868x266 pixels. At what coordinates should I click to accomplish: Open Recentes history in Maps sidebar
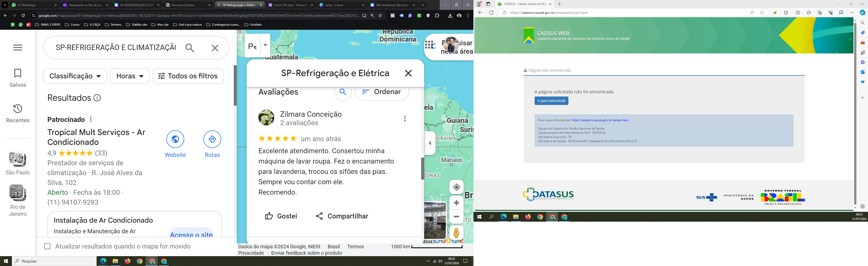(x=18, y=113)
